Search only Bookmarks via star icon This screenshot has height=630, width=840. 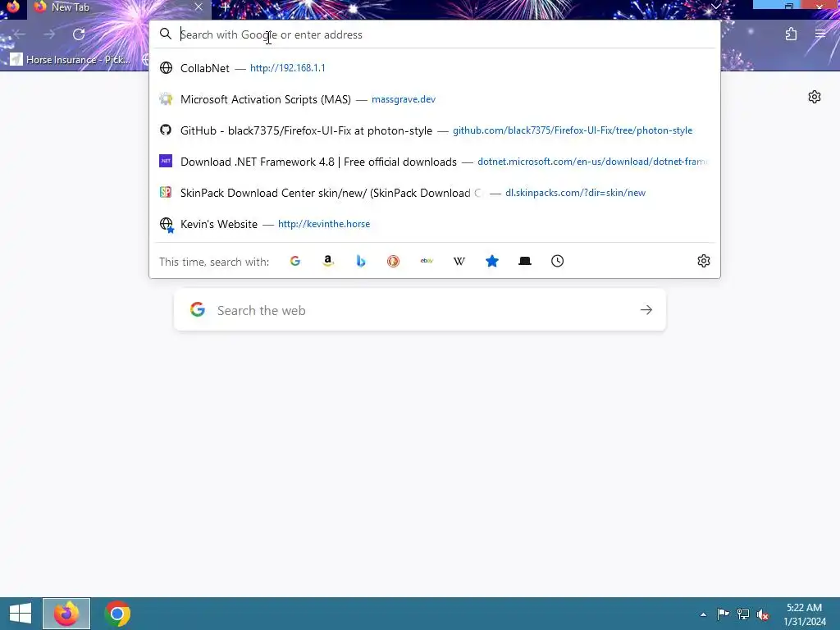click(x=492, y=261)
